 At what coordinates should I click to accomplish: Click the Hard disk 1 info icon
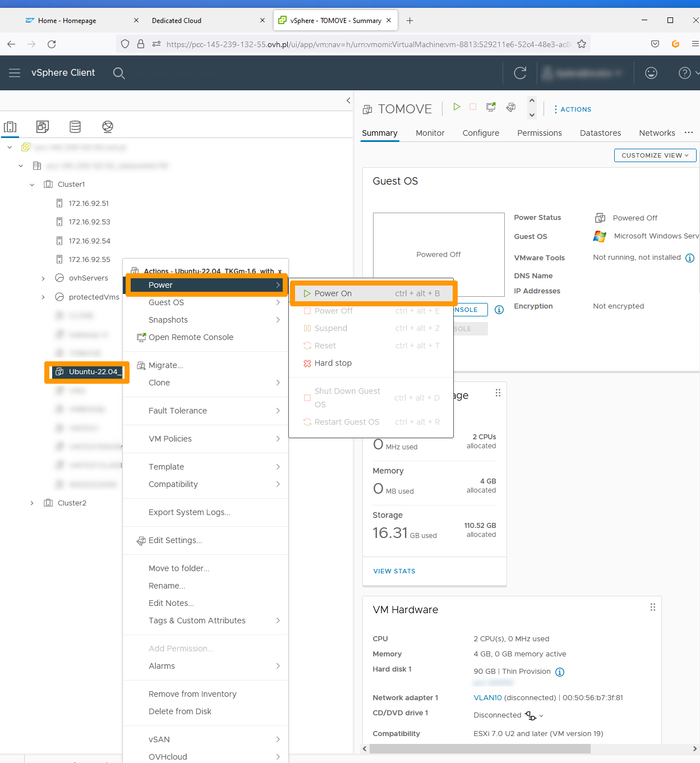click(x=560, y=672)
